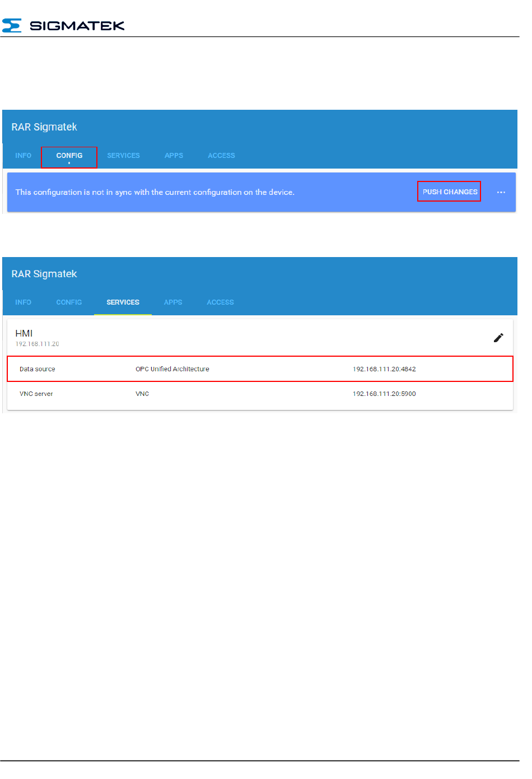Click the pencil edit icon for HMI

pyautogui.click(x=498, y=338)
